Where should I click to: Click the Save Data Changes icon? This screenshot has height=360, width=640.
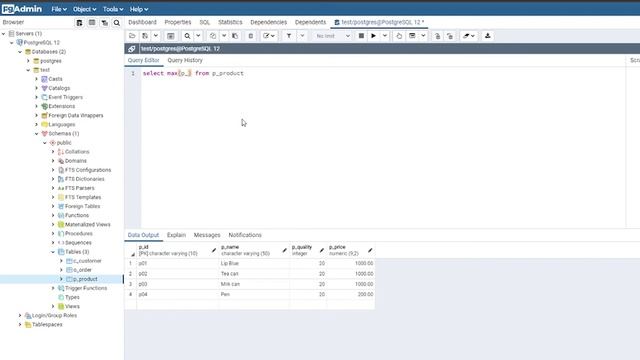coord(171,36)
